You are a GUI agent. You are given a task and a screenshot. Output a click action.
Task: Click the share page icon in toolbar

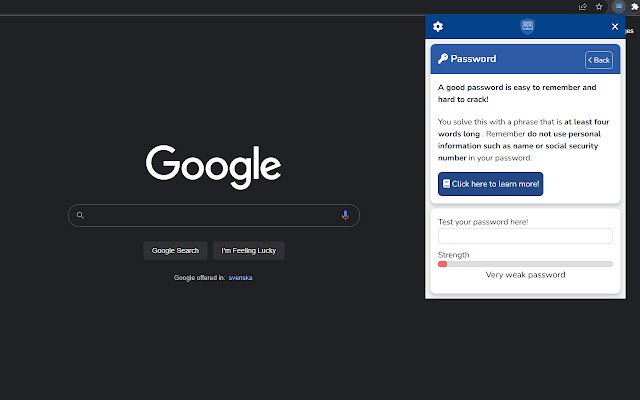pos(582,7)
